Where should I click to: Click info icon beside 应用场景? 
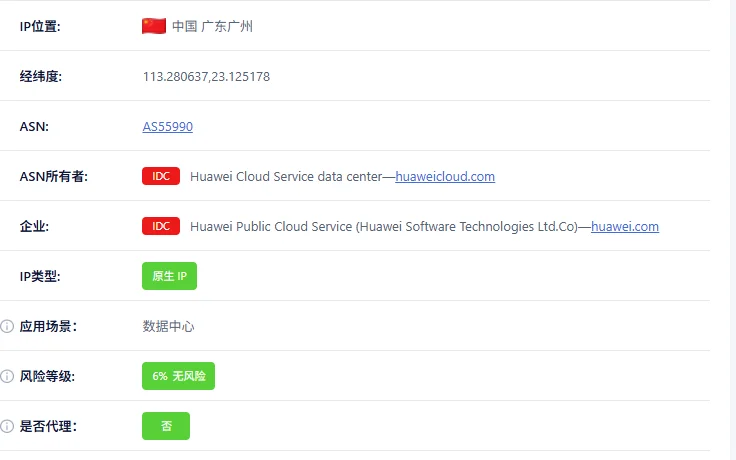pyautogui.click(x=7, y=326)
